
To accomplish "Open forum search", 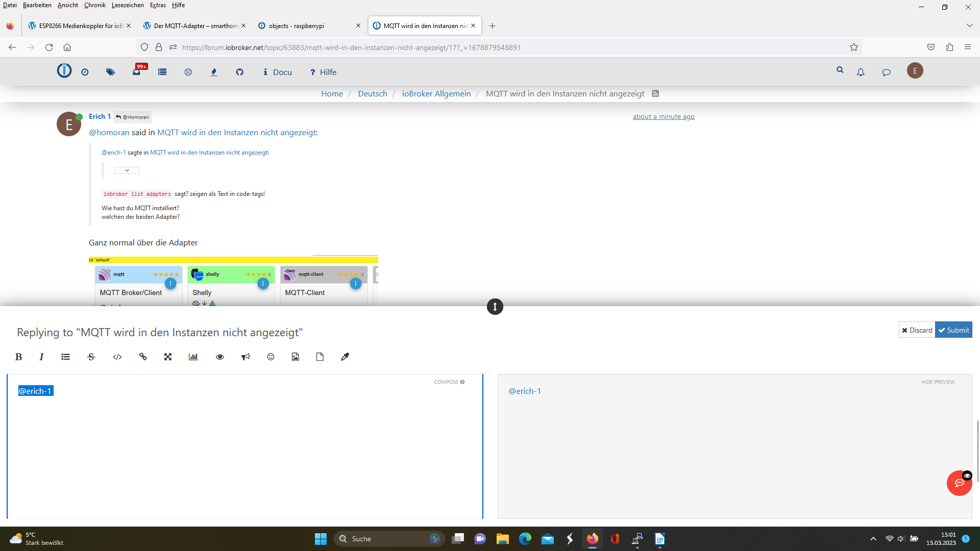I will 840,70.
